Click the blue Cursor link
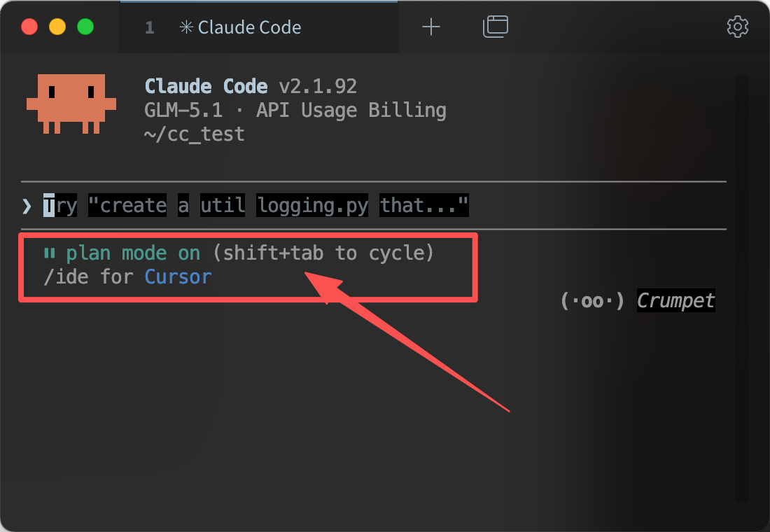The width and height of the screenshot is (770, 532). pyautogui.click(x=178, y=277)
